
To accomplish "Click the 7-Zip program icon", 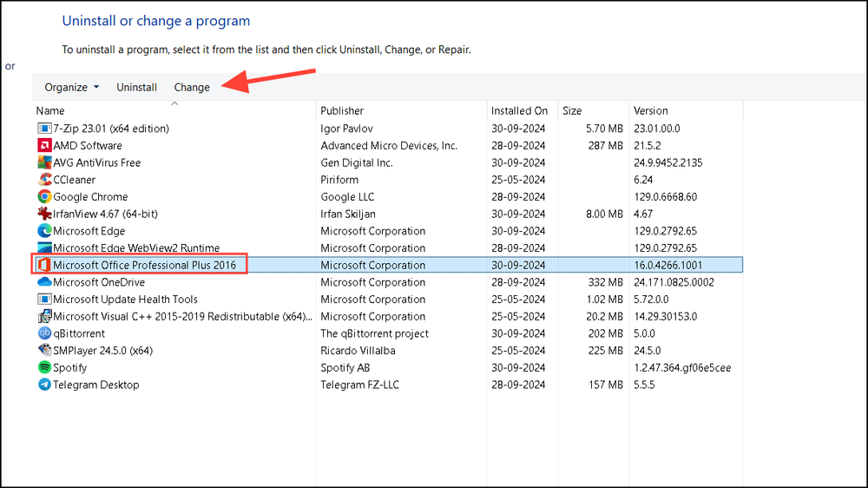I will coord(44,129).
